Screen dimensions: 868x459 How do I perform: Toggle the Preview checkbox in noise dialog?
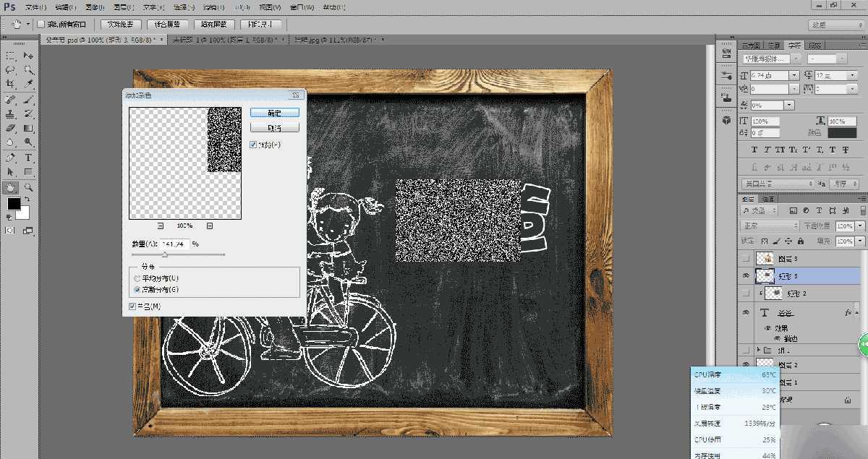[x=252, y=145]
